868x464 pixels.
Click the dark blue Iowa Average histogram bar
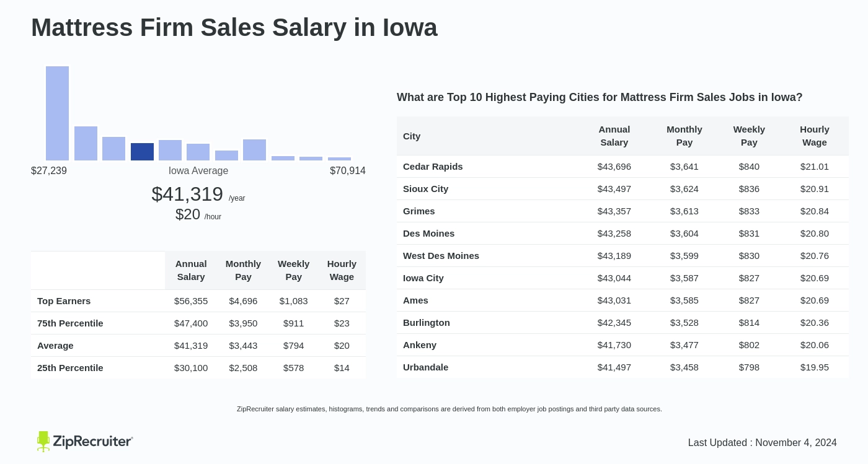[142, 152]
